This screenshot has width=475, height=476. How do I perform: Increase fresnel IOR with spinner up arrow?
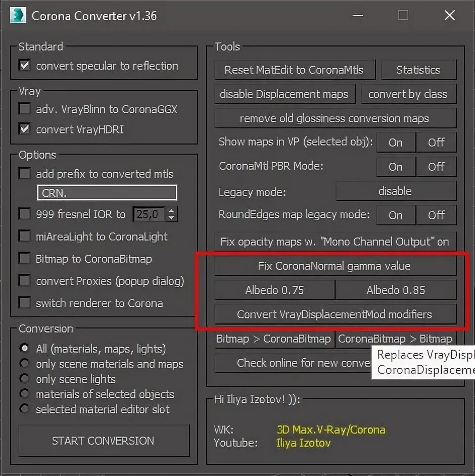(x=171, y=211)
